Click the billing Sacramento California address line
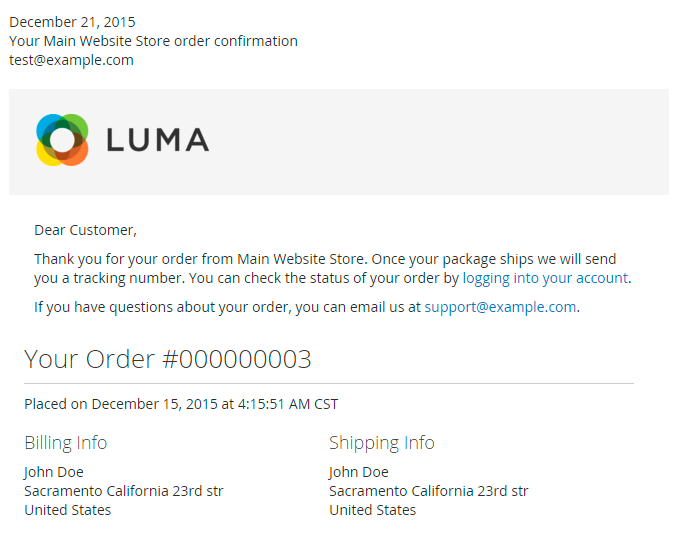 (123, 491)
